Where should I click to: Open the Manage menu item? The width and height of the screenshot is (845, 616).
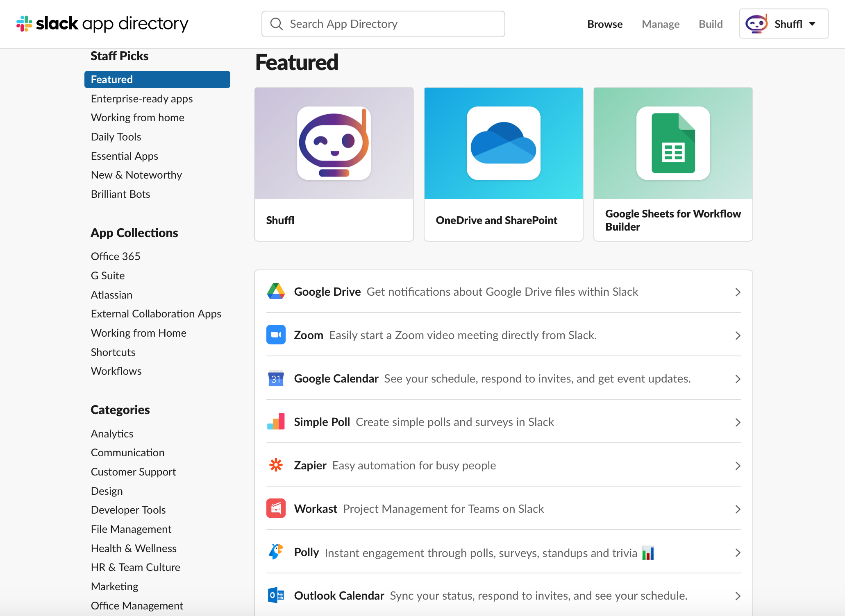(660, 24)
